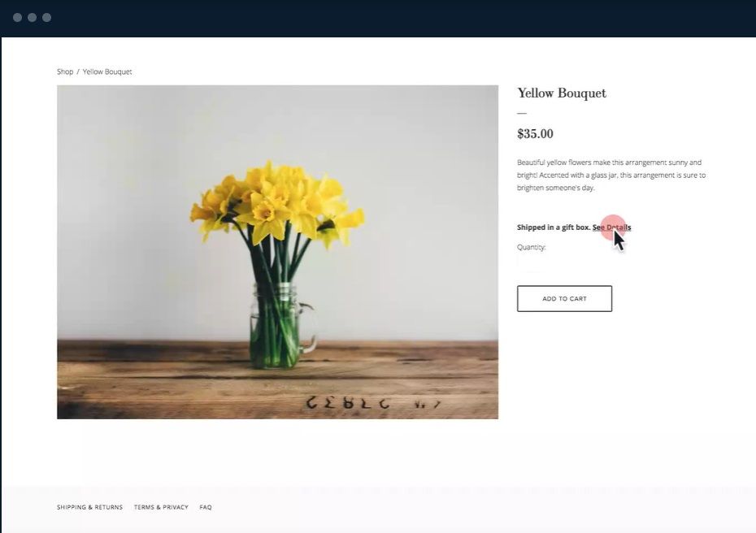Viewport: 756px width, 533px height.
Task: Click the Quantity label
Action: pos(532,247)
